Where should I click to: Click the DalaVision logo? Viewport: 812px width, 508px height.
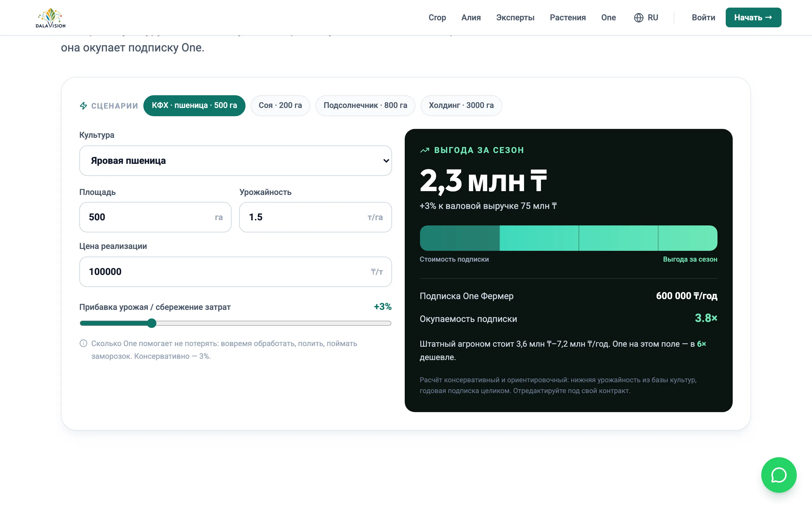51,17
